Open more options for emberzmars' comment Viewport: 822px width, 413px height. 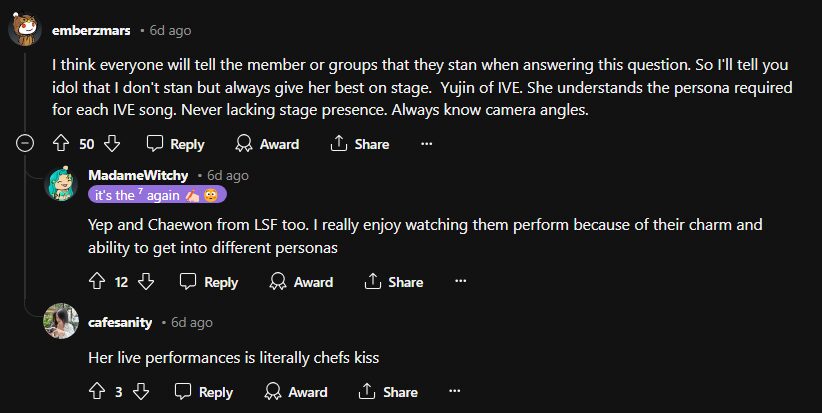tap(427, 144)
